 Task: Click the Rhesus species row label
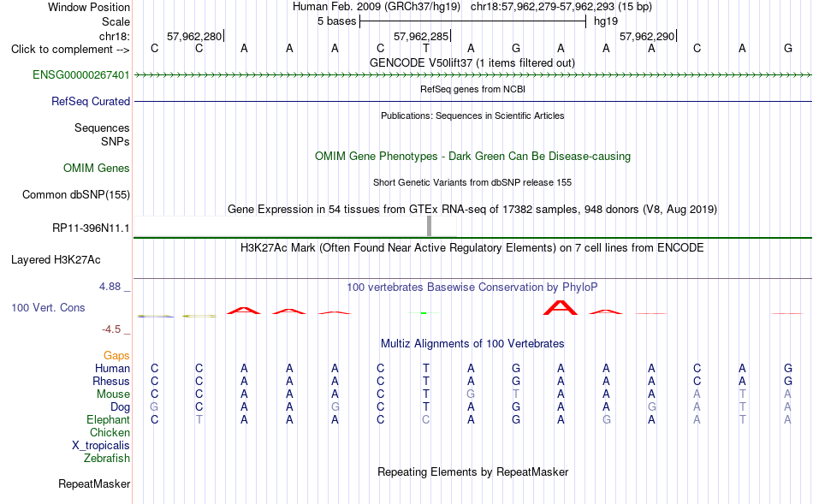pyautogui.click(x=111, y=381)
